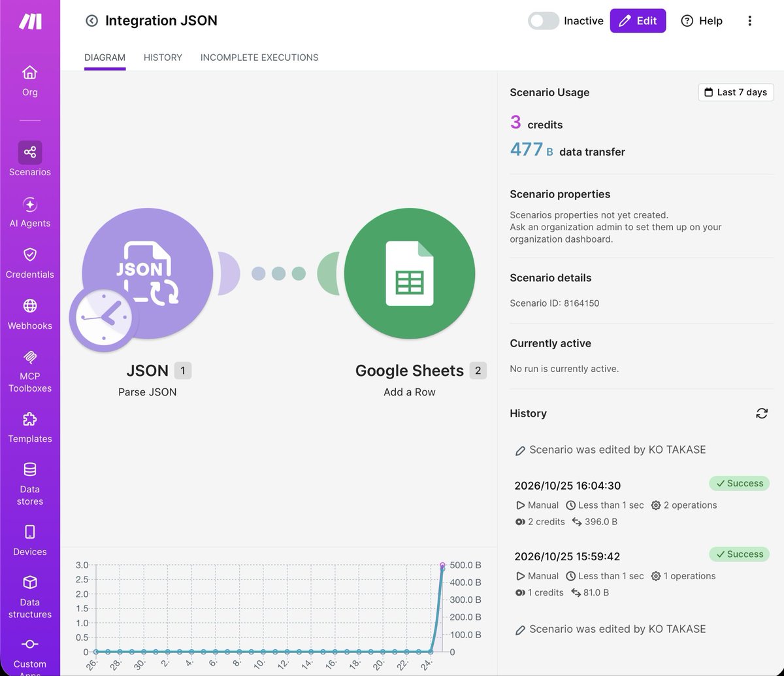This screenshot has height=676, width=784.
Task: Open Data structures section
Action: [x=30, y=597]
